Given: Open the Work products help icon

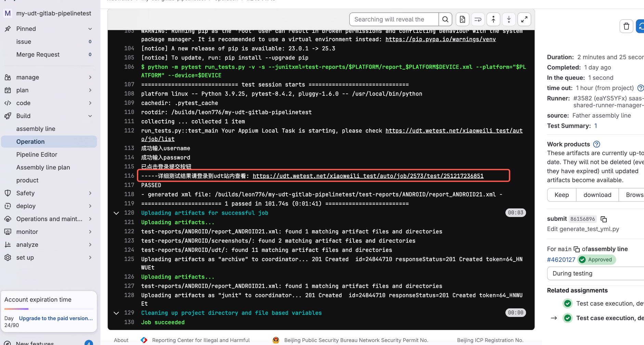Looking at the screenshot, I should (596, 144).
